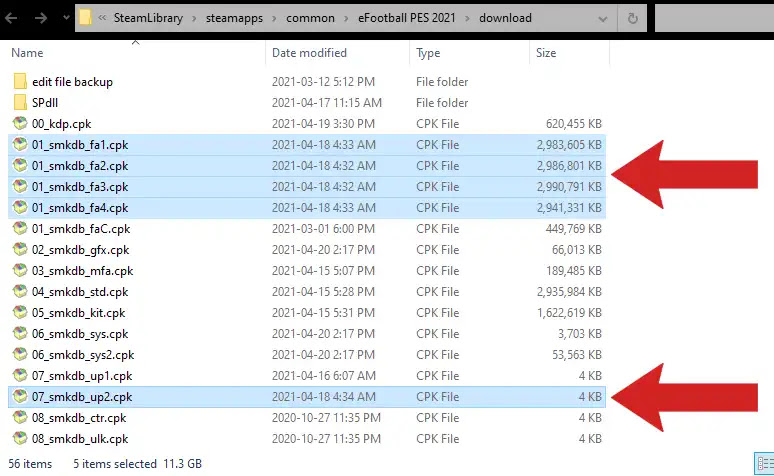Go back using the back arrow
This screenshot has width=774, height=476.
(x=11, y=18)
